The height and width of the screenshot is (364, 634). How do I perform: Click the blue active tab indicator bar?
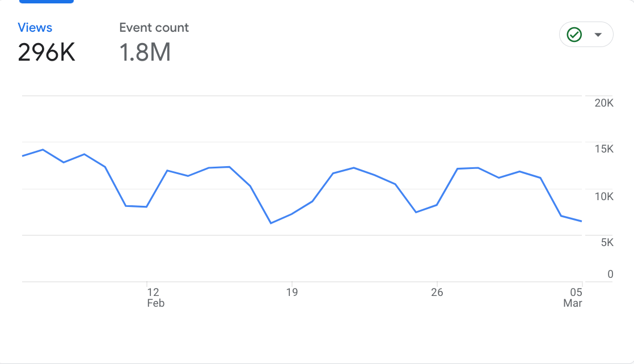click(x=47, y=2)
